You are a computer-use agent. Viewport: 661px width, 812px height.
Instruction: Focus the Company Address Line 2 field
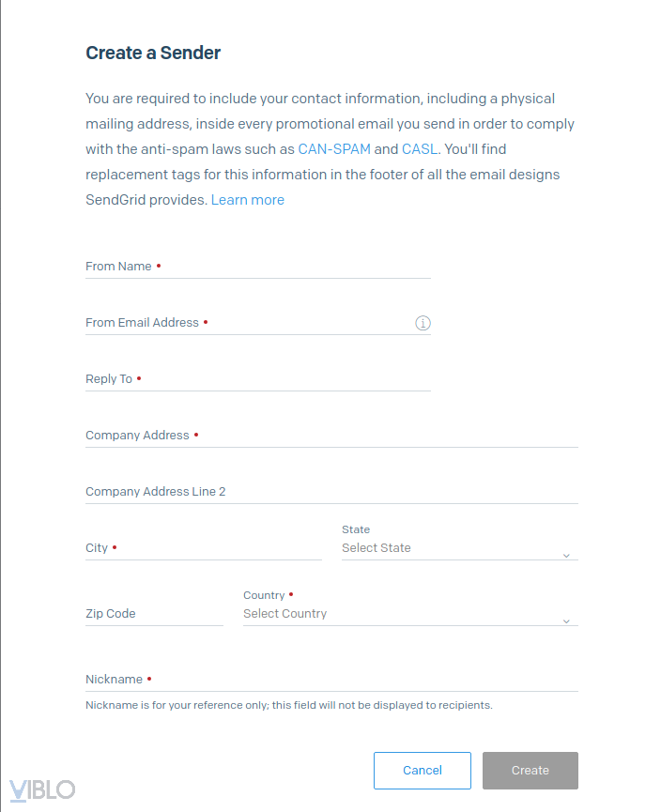[331, 492]
